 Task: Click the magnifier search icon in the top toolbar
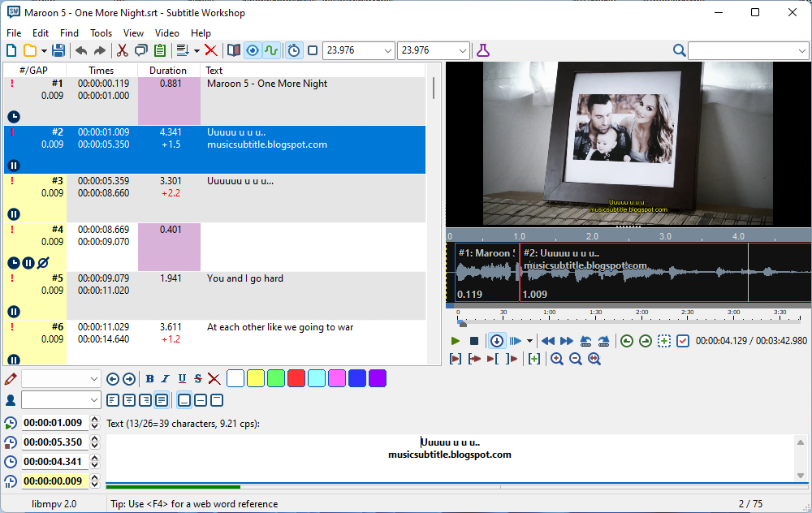[679, 50]
